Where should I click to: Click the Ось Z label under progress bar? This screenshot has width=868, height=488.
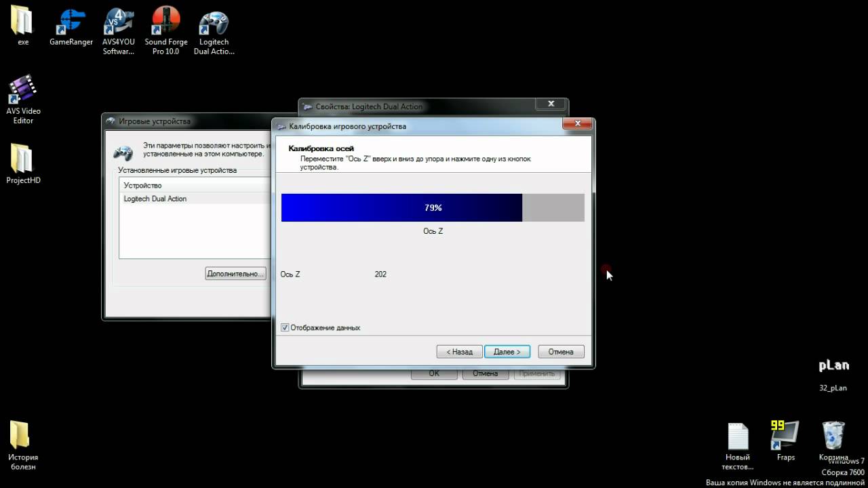433,231
